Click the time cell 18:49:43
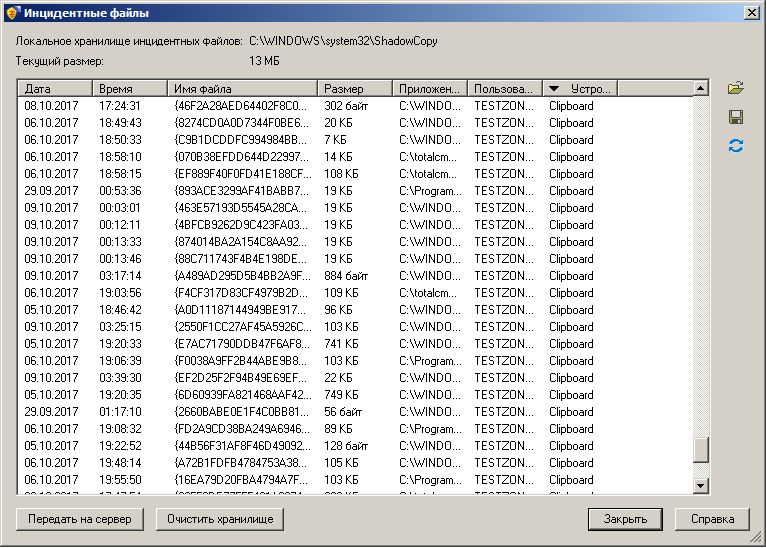 (x=120, y=123)
